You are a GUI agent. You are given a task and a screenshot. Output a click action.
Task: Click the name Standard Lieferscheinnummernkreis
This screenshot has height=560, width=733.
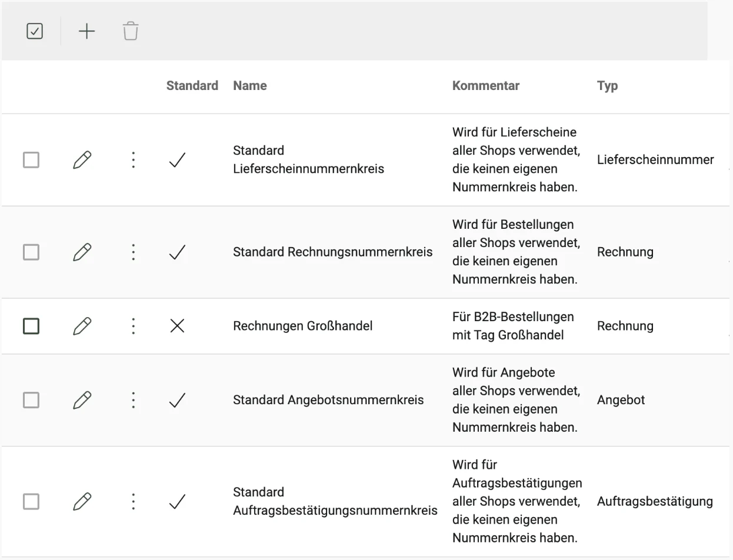click(x=308, y=159)
